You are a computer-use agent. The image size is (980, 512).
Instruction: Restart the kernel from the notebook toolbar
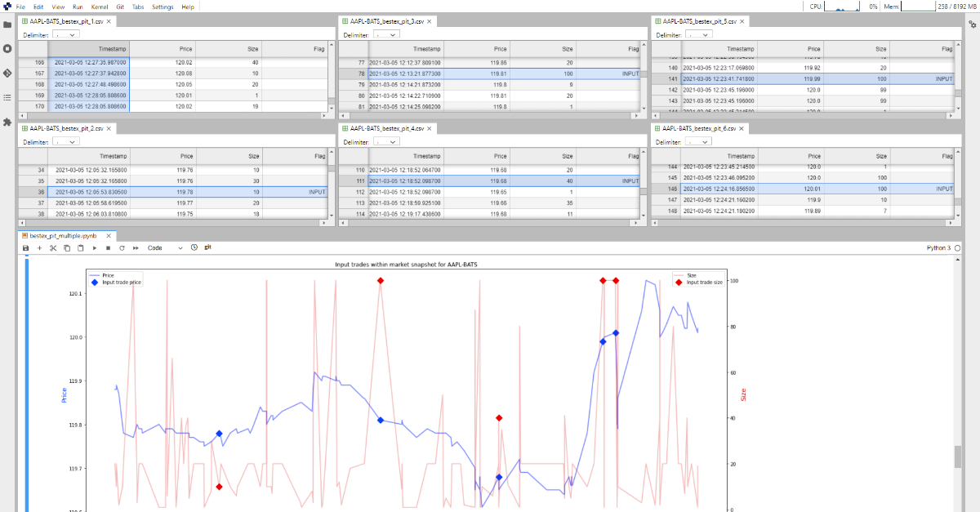click(122, 247)
